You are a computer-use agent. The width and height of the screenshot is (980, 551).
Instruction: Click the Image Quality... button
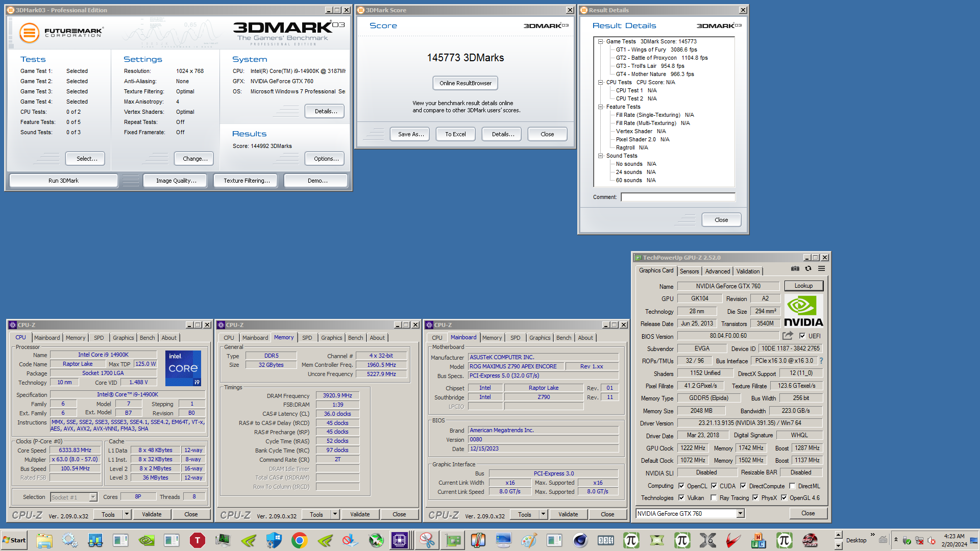tap(176, 181)
